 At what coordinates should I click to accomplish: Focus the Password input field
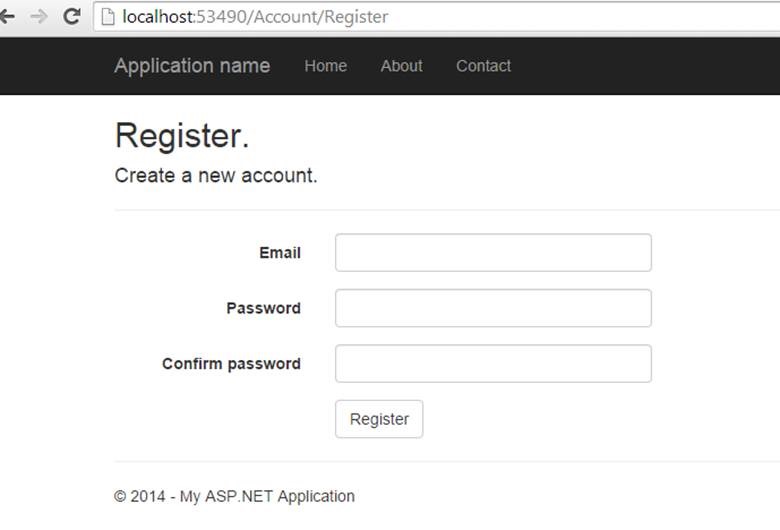[x=493, y=308]
